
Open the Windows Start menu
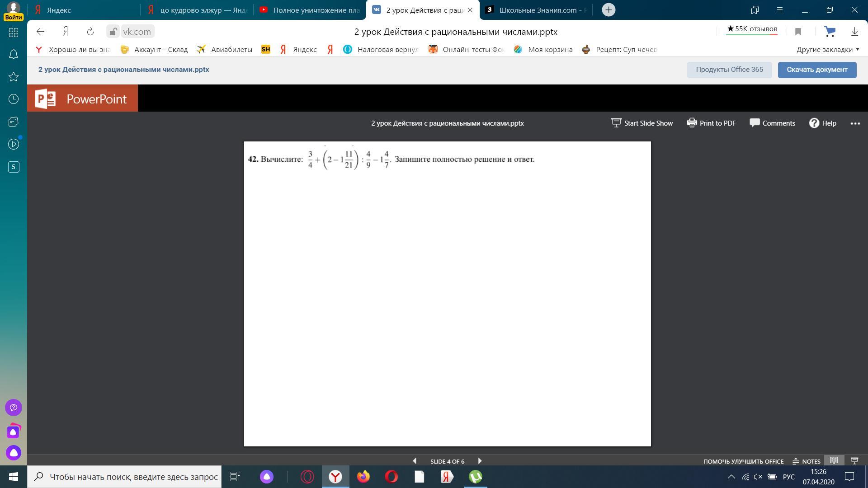pos(13,477)
